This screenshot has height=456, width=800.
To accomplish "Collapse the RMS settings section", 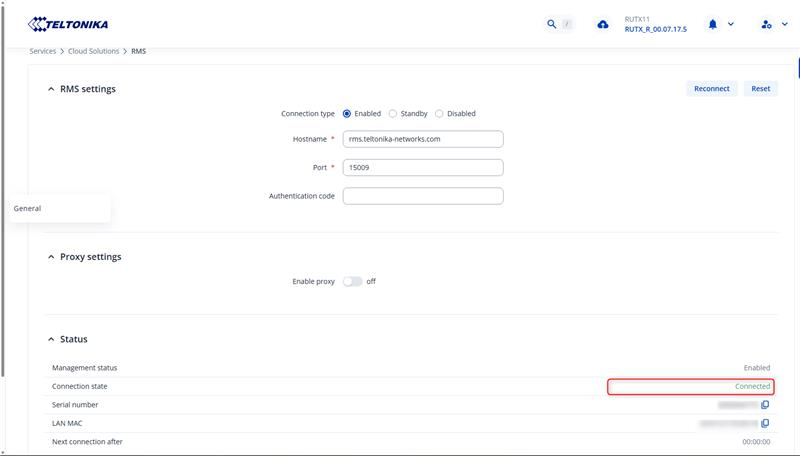I will 52,89.
